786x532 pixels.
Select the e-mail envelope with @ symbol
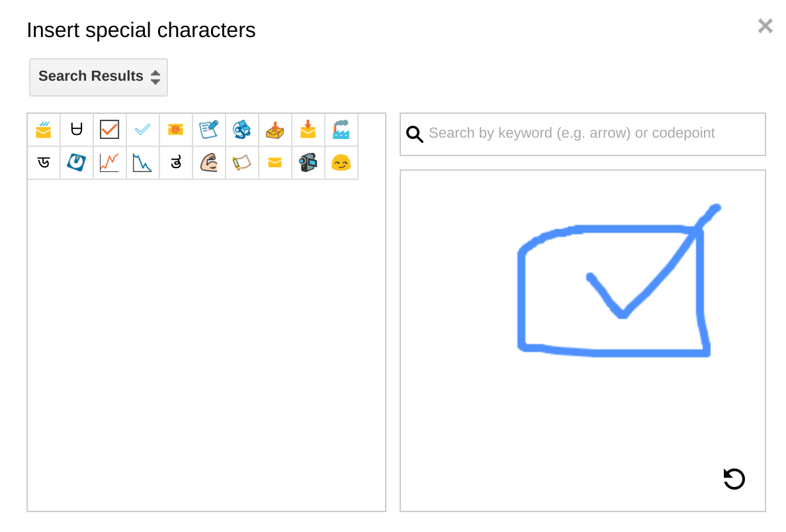pos(176,130)
